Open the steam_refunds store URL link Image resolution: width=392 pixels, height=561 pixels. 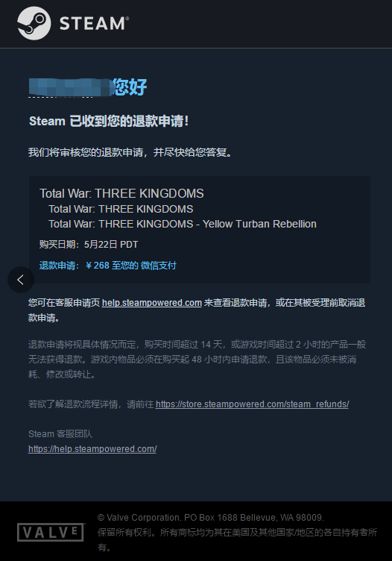253,404
